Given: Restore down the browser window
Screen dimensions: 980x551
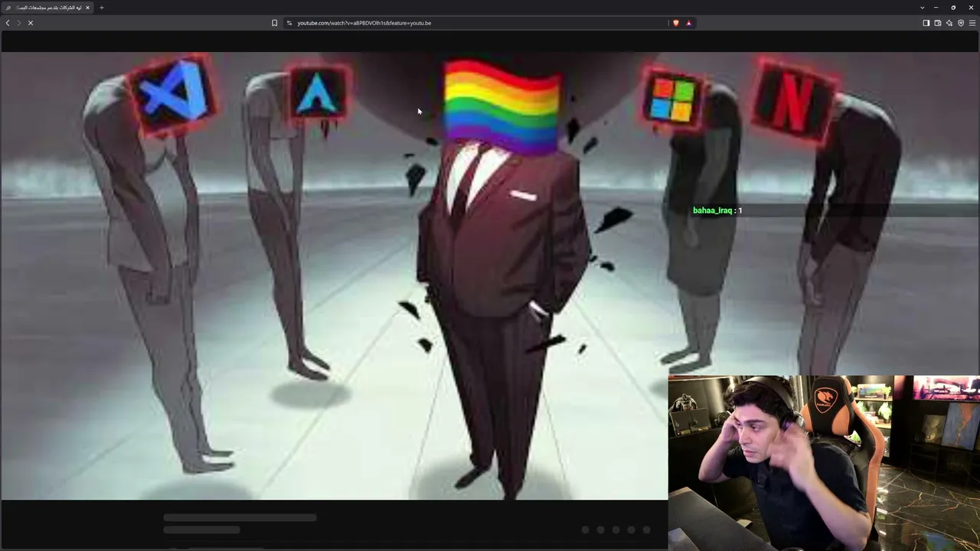Looking at the screenshot, I should [x=953, y=8].
